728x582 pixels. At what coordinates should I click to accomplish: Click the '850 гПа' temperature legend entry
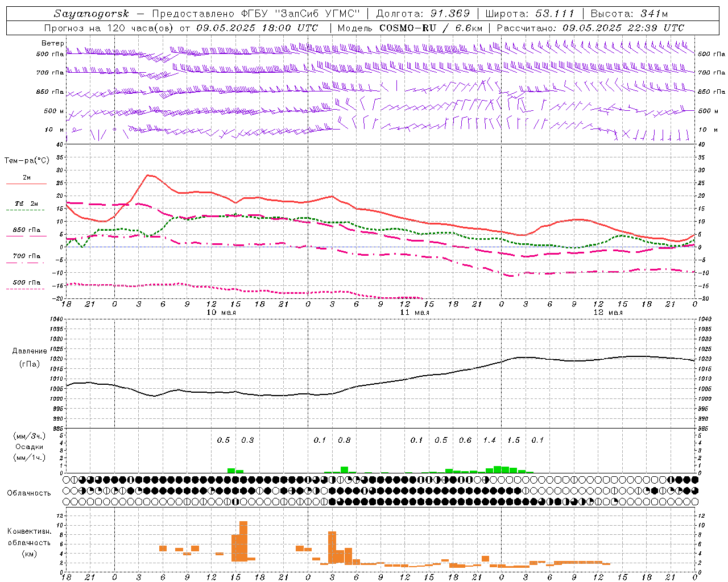[27, 230]
